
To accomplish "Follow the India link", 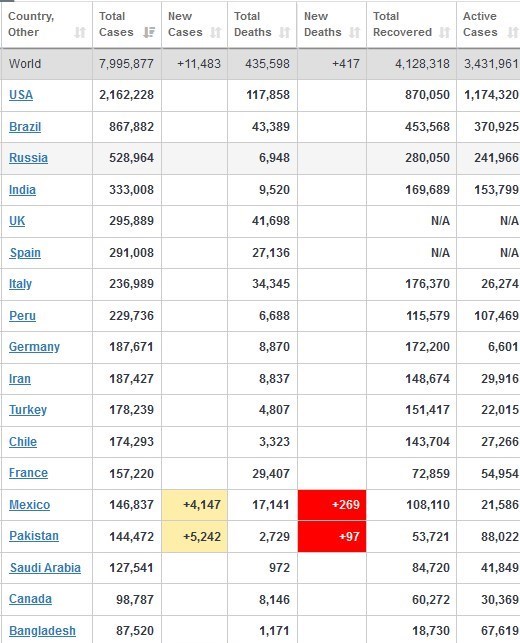I will point(22,190).
